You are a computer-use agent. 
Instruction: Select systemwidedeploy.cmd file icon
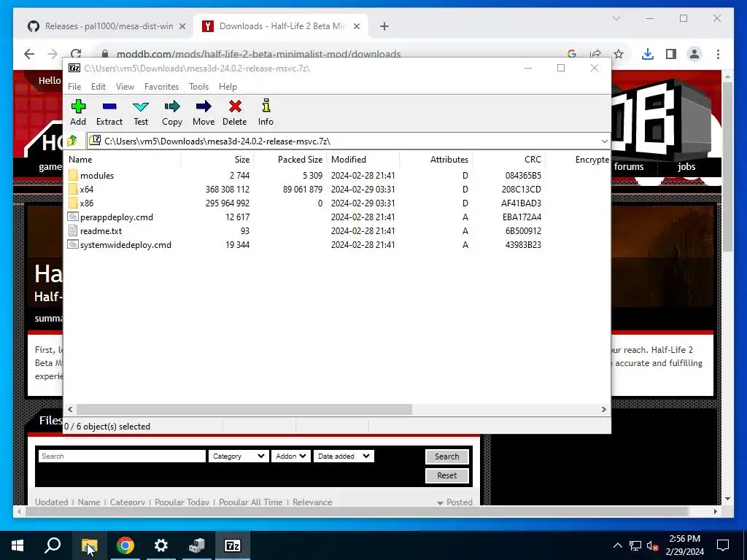click(x=73, y=245)
